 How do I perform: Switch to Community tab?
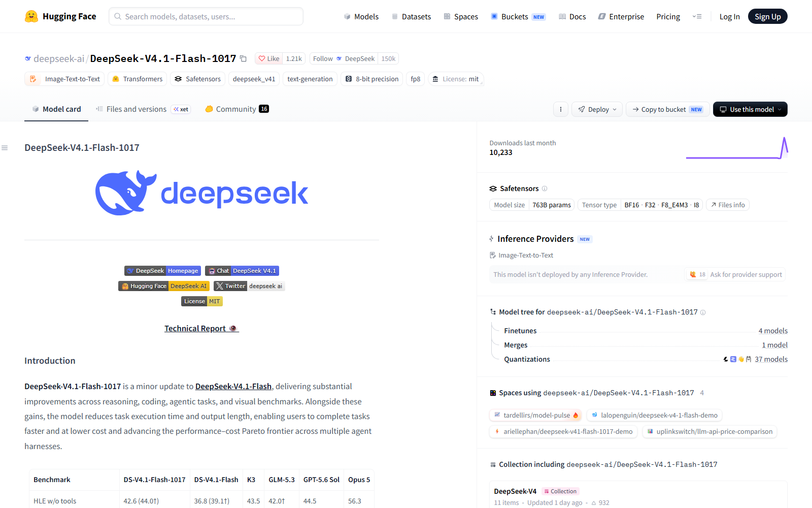pos(237,109)
